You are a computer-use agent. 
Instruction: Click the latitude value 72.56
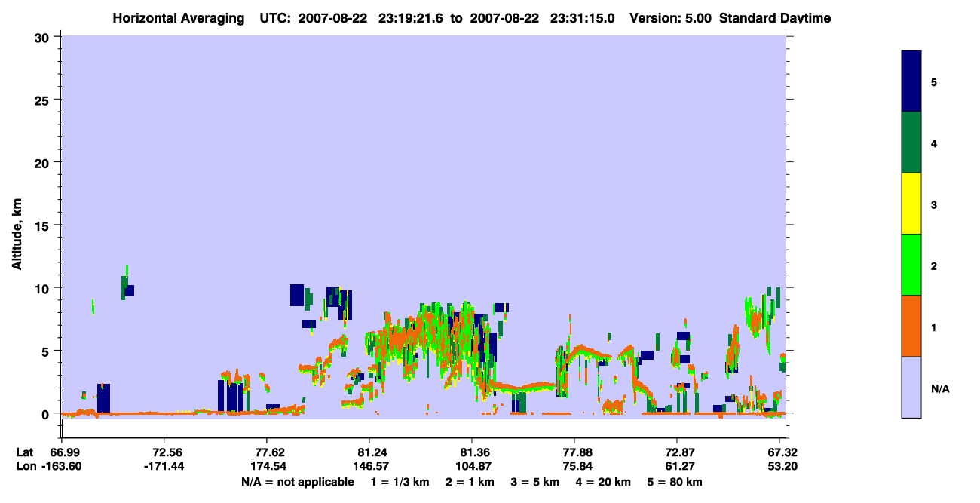164,452
